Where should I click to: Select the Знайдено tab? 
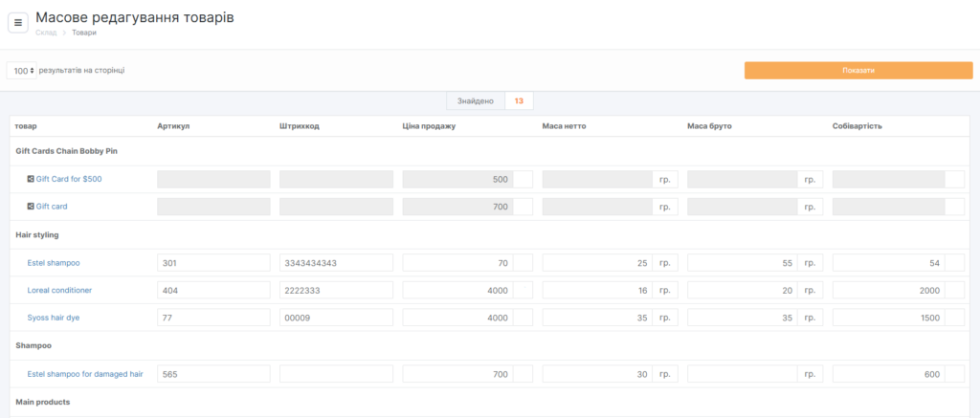(x=476, y=100)
